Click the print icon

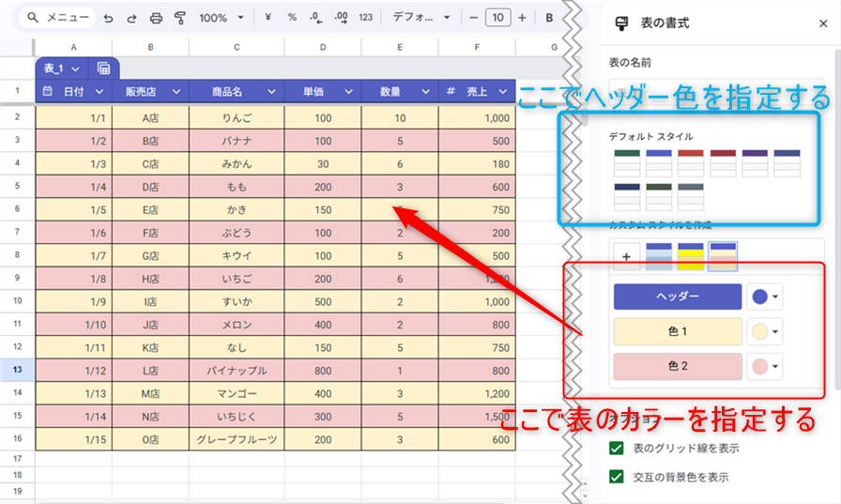[156, 18]
